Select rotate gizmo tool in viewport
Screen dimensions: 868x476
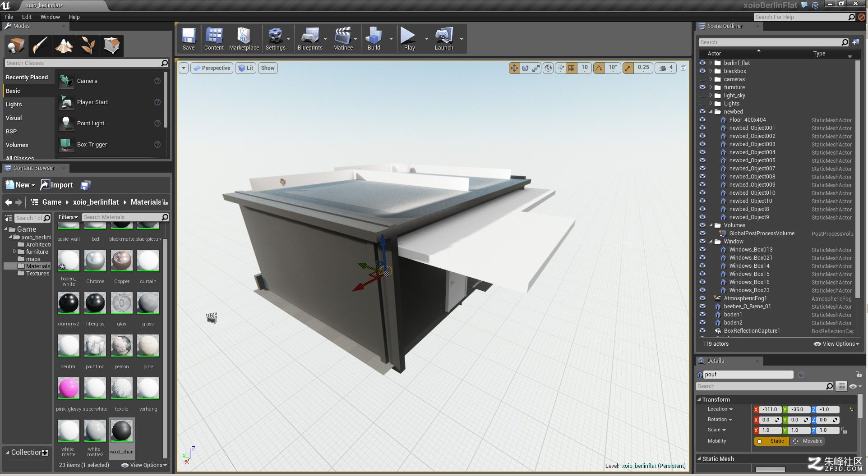pyautogui.click(x=525, y=68)
